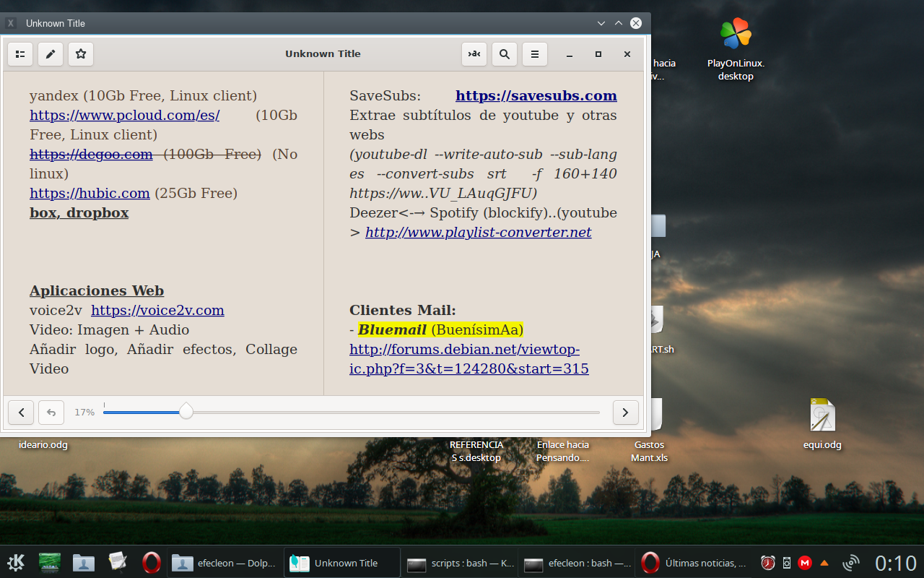
Task: Open the table of contents sidebar button
Action: tap(20, 54)
